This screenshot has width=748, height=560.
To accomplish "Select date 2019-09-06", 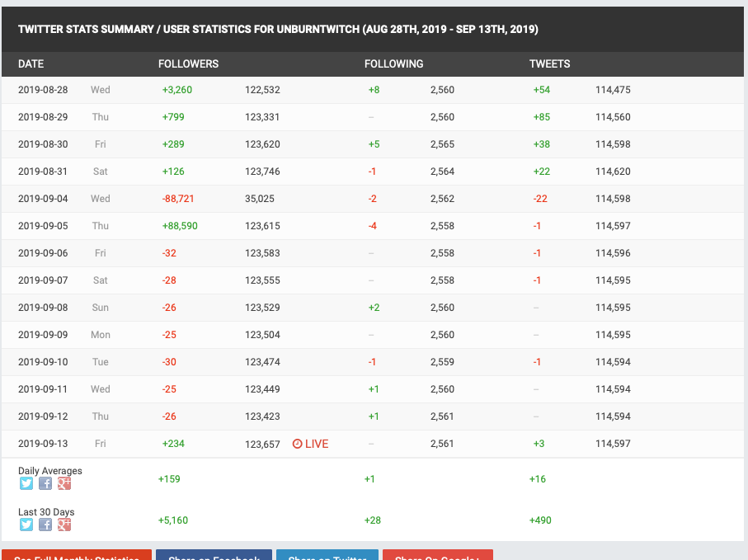I will point(43,253).
